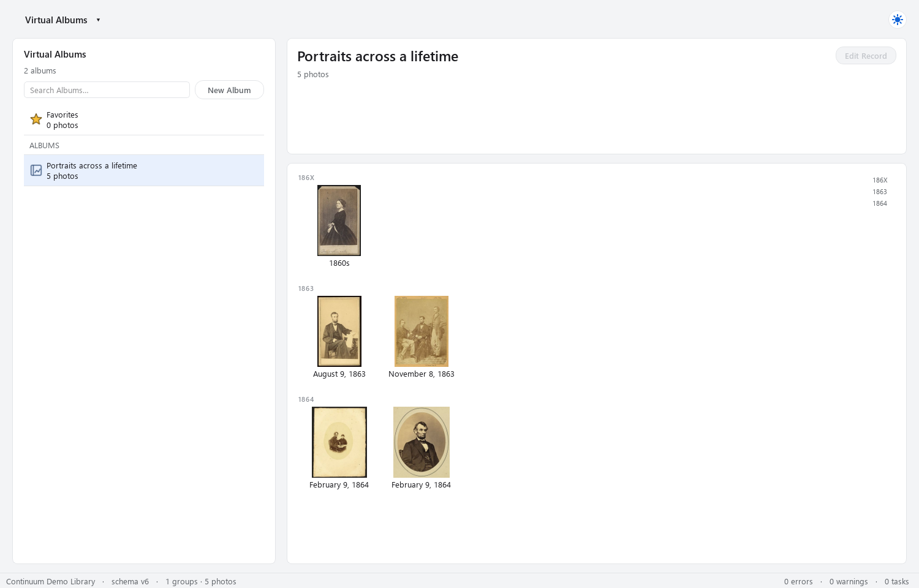Click Continuum Demo Library in status bar
This screenshot has width=919, height=588.
(x=51, y=582)
